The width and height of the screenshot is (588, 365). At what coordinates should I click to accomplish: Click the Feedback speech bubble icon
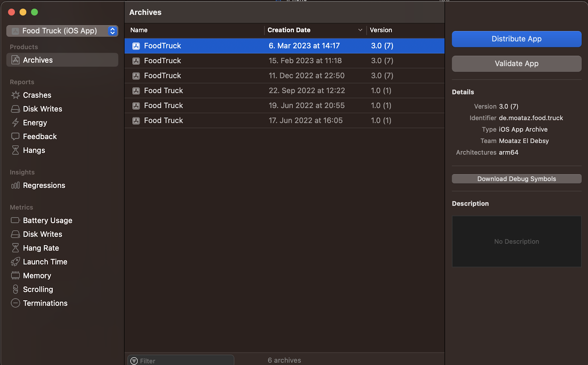click(x=15, y=137)
